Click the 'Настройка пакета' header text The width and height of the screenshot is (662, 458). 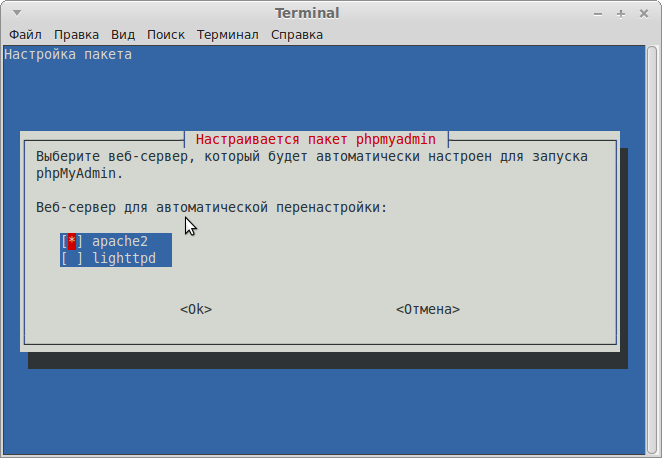point(68,54)
